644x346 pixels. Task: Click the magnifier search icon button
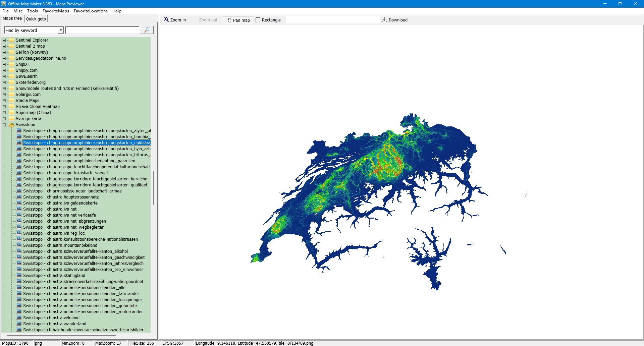pos(147,30)
